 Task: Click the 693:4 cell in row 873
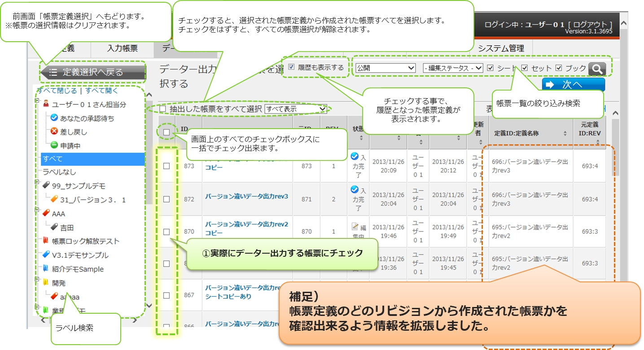coord(590,166)
